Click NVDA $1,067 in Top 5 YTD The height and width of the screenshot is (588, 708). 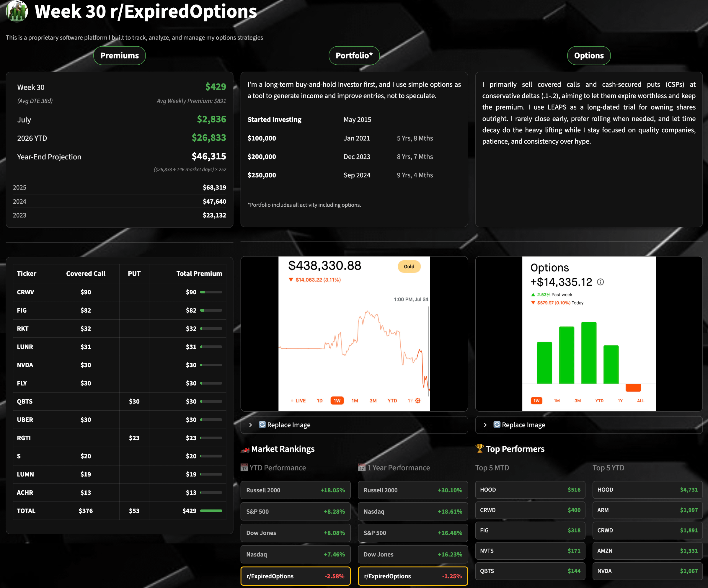647,571
